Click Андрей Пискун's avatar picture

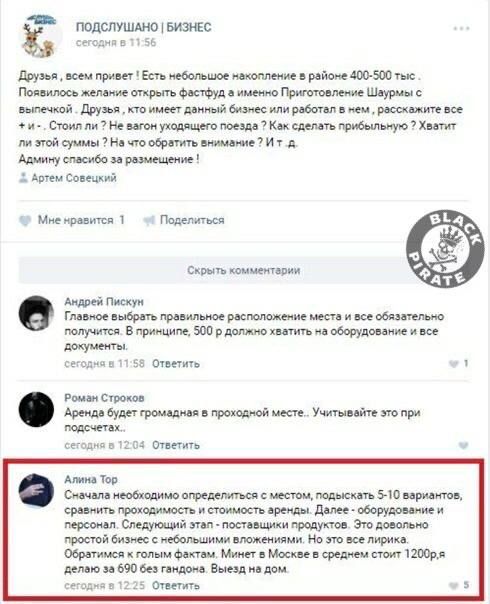click(36, 313)
